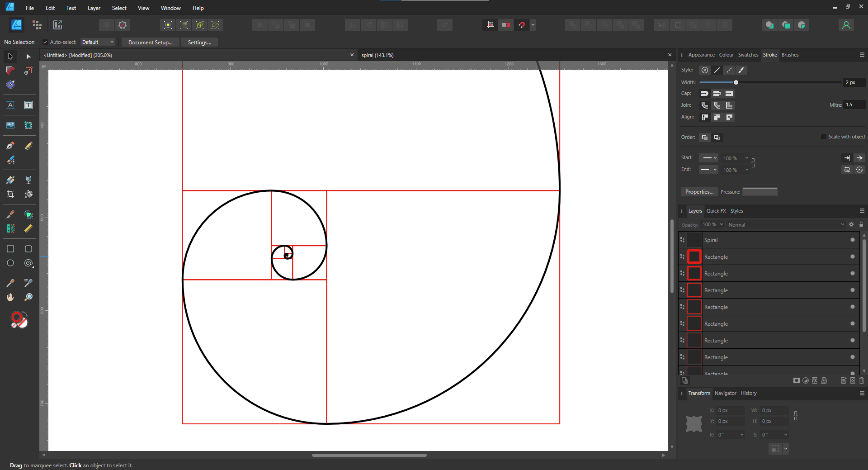Select the Transparency wine glass tool
The image size is (868, 470).
coord(28,180)
